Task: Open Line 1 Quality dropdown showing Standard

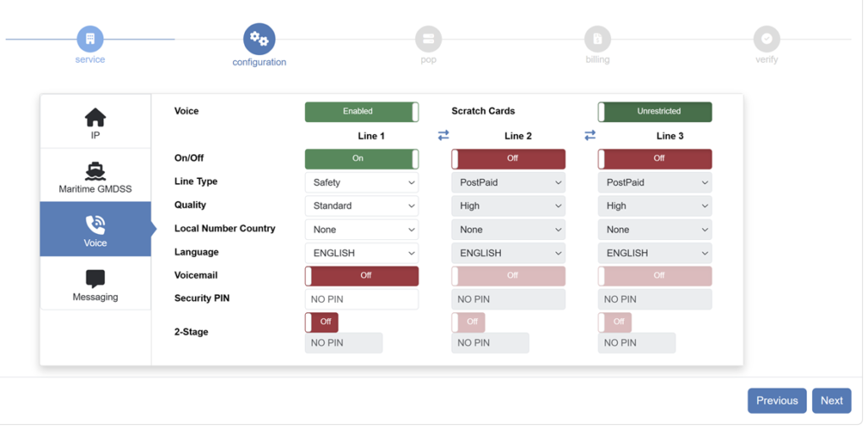Action: click(x=361, y=206)
